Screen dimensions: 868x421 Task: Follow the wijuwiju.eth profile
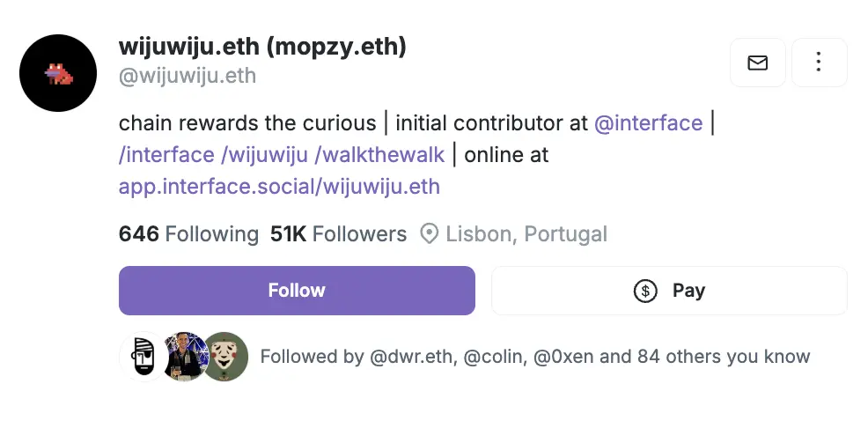(x=297, y=291)
